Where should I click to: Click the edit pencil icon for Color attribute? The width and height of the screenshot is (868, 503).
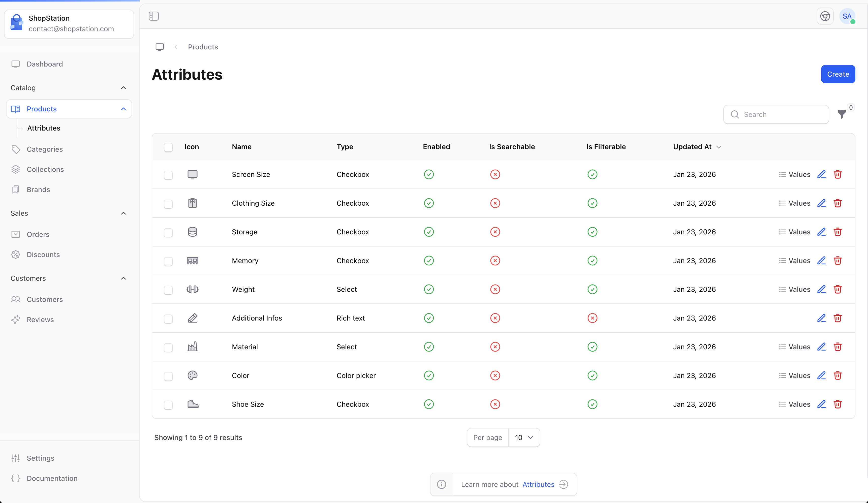click(822, 375)
